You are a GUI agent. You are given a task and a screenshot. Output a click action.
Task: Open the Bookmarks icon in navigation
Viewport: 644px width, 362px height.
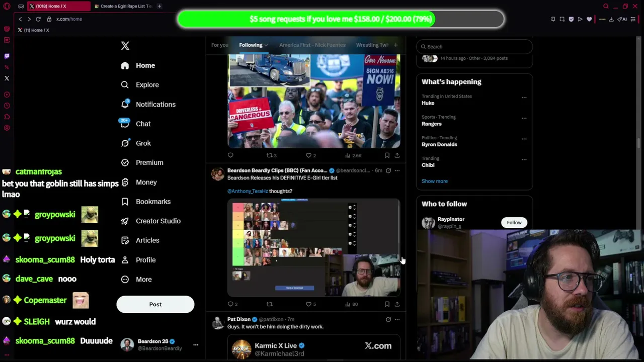coord(125,202)
